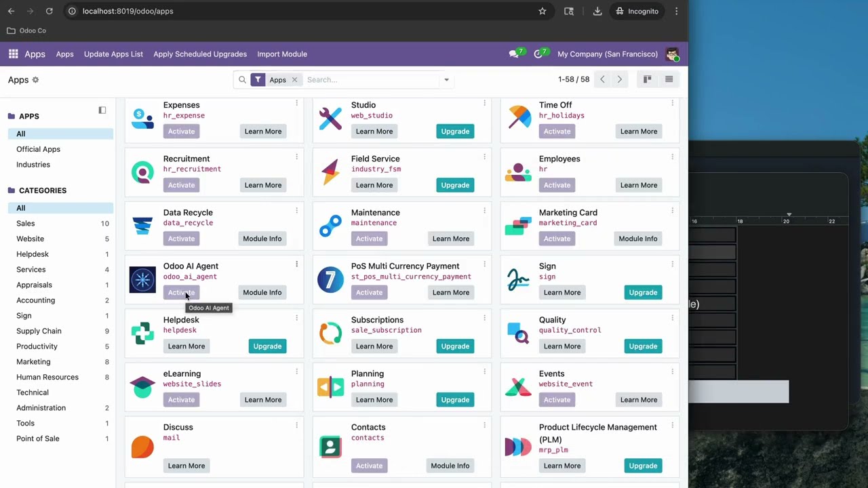
Task: Open the Chrome three-dot menu
Action: (x=676, y=11)
